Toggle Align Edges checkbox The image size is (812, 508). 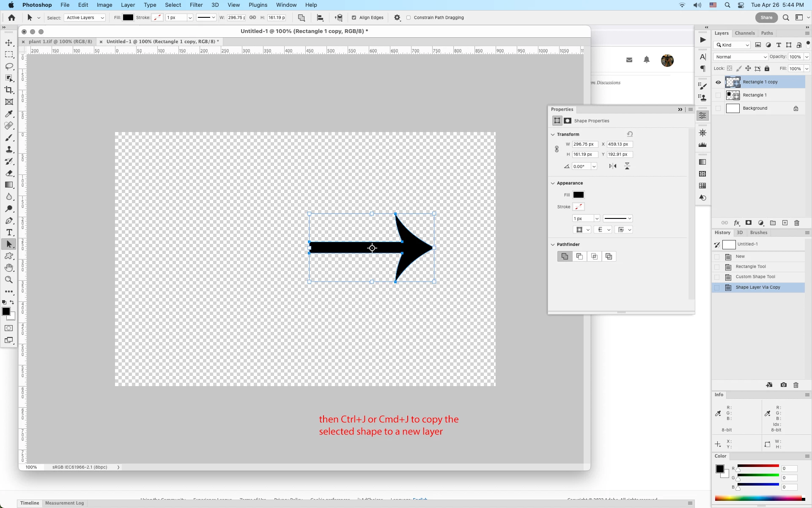pos(354,18)
